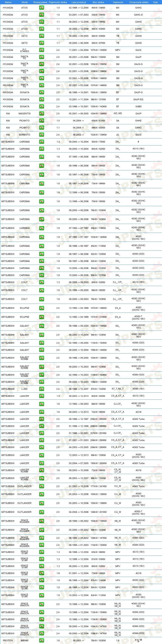Click fuel icon in Sonata G4BS row
Screen dimensions: 162x644
[x=41, y=106]
